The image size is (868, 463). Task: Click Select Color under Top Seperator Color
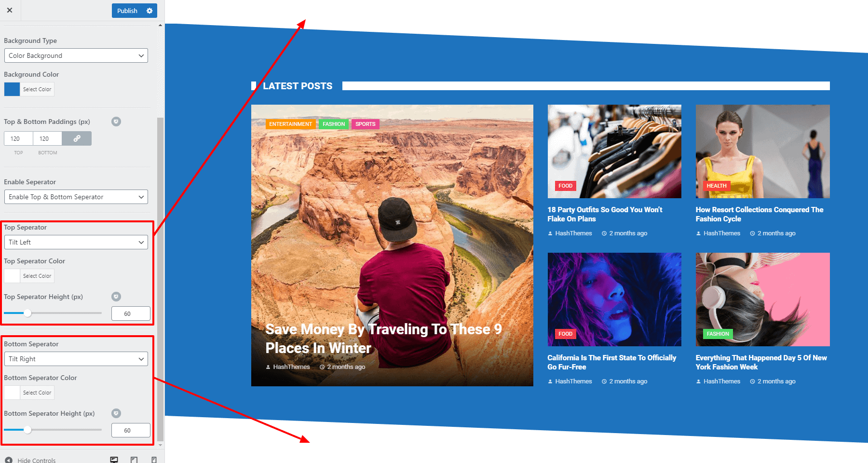pos(37,276)
